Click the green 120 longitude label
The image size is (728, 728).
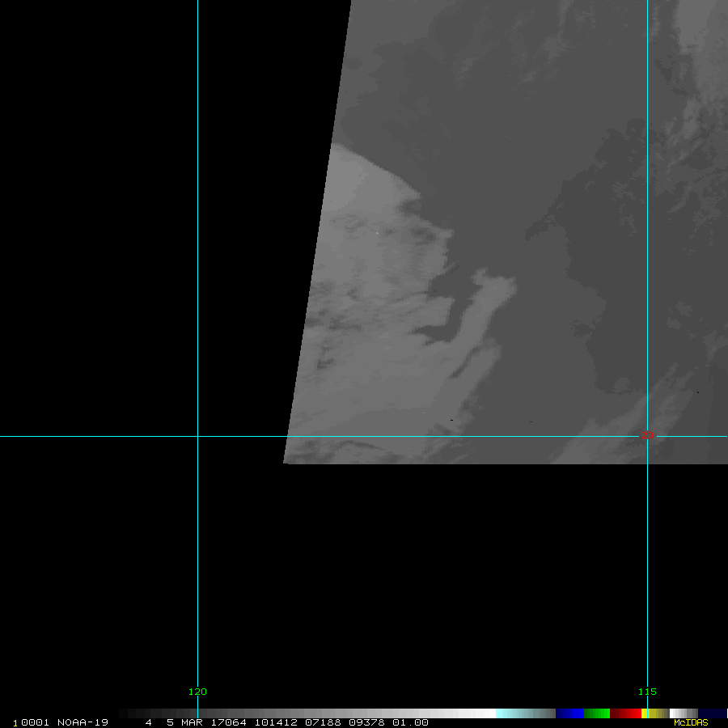tap(197, 692)
